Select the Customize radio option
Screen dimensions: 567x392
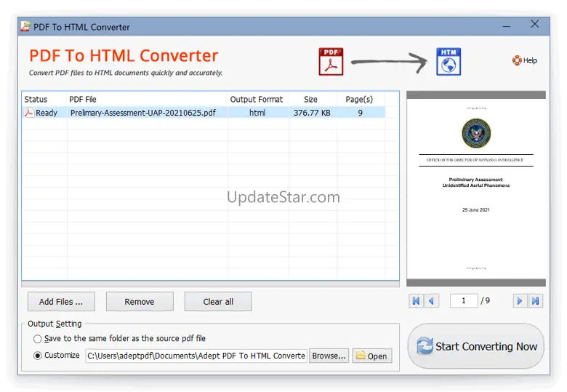coord(37,356)
